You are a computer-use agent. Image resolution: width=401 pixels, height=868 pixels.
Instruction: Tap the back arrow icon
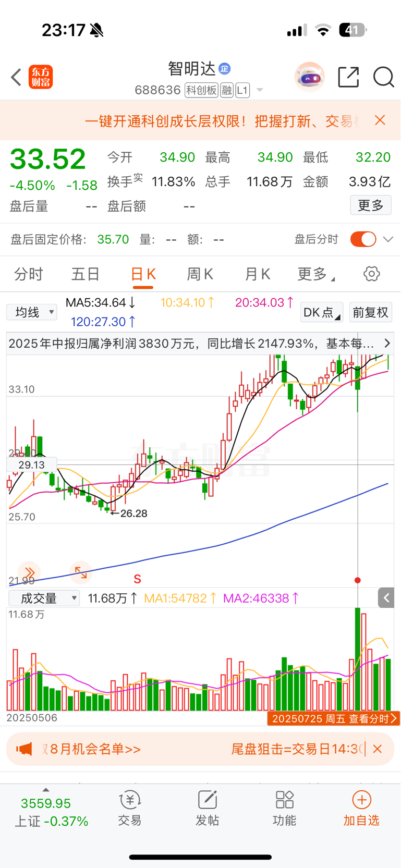16,77
